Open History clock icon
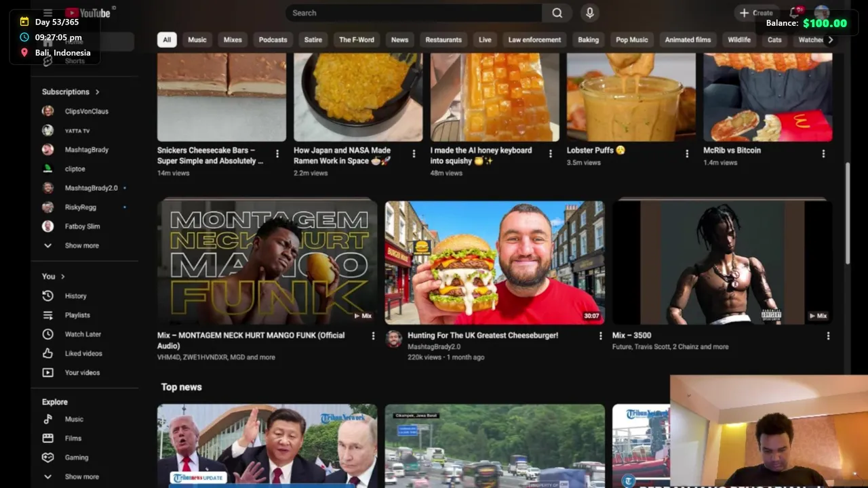Screen dimensions: 868x488 pos(47,296)
